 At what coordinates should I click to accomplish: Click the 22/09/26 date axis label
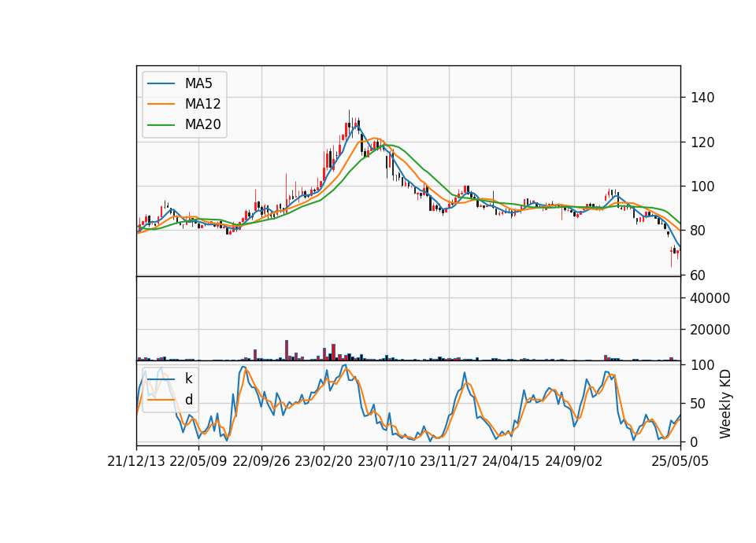pos(261,461)
